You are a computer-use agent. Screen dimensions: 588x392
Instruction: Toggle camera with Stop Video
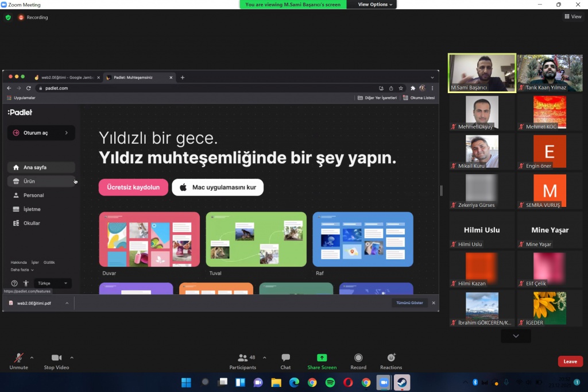tap(56, 361)
